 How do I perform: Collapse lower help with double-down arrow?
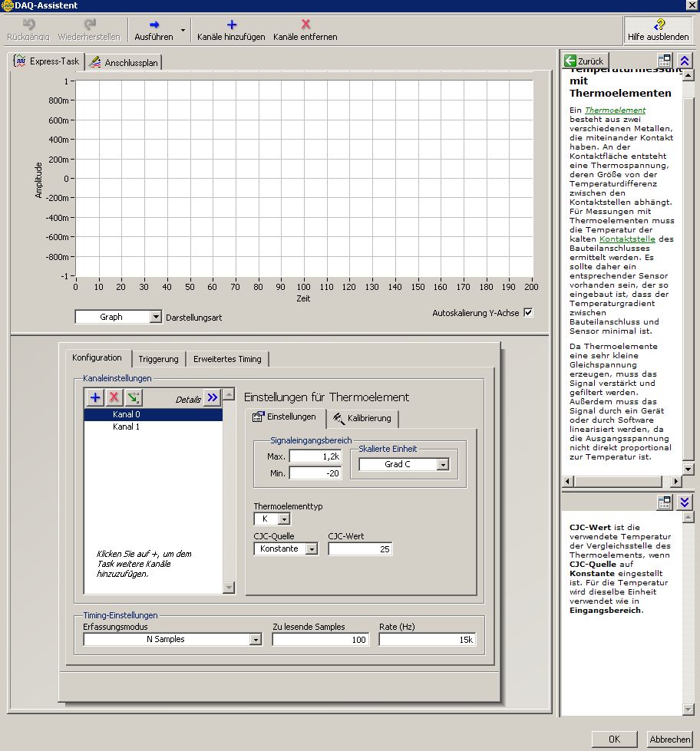click(x=685, y=502)
